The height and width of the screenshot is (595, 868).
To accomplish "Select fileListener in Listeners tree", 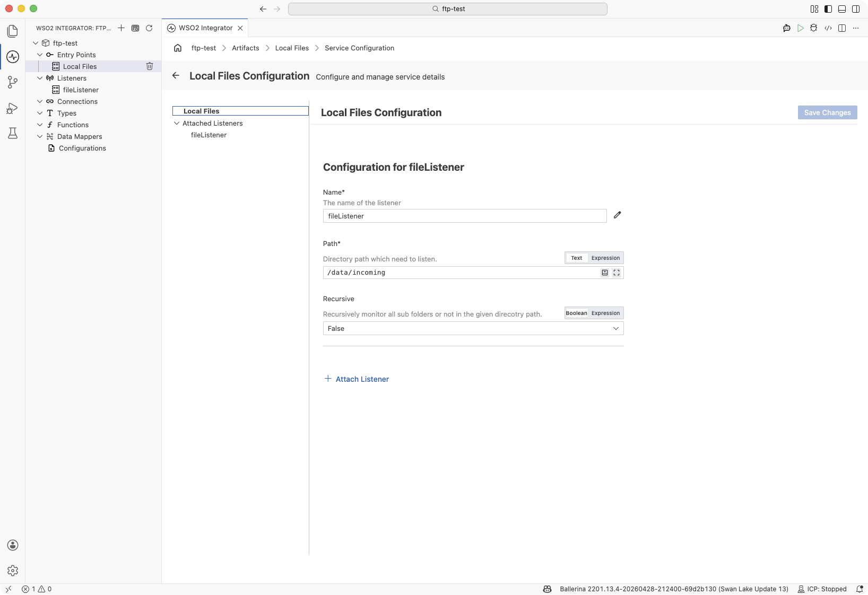I will click(81, 90).
